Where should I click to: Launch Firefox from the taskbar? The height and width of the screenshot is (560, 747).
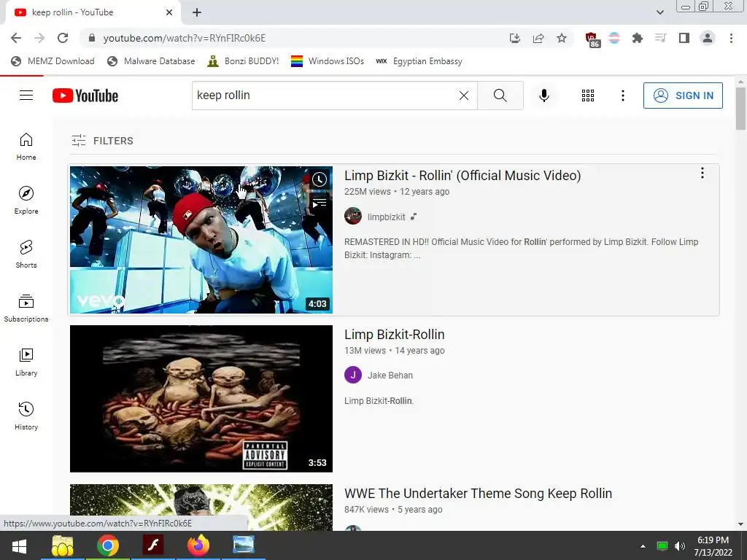(x=198, y=545)
